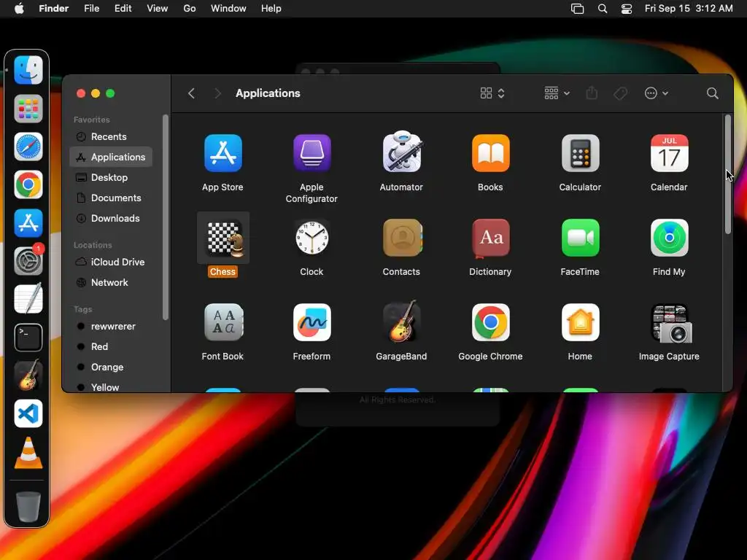Screen dimensions: 747x560
Task: Open the Apple menu
Action: (19, 9)
